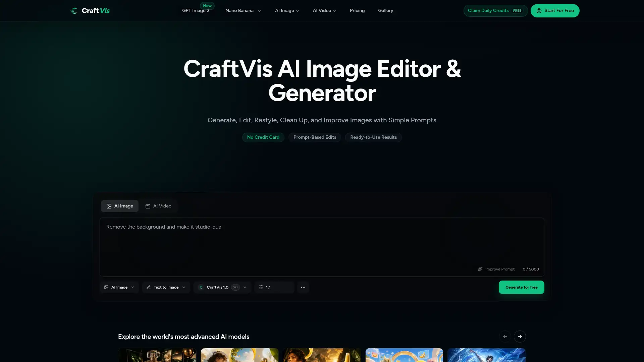This screenshot has height=362, width=644.
Task: Click the user icon in Start For Free
Action: pos(539,11)
